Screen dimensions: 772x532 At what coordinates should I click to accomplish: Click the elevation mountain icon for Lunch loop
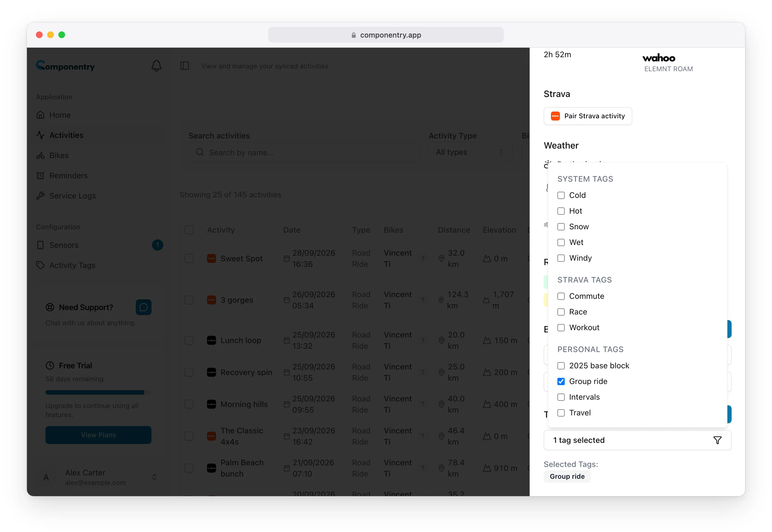coord(487,340)
